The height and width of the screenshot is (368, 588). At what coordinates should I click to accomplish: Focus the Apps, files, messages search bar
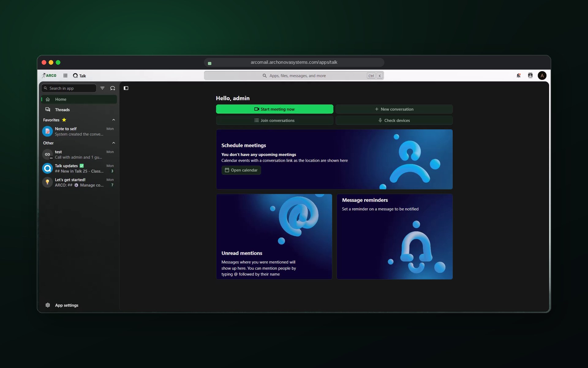(294, 76)
